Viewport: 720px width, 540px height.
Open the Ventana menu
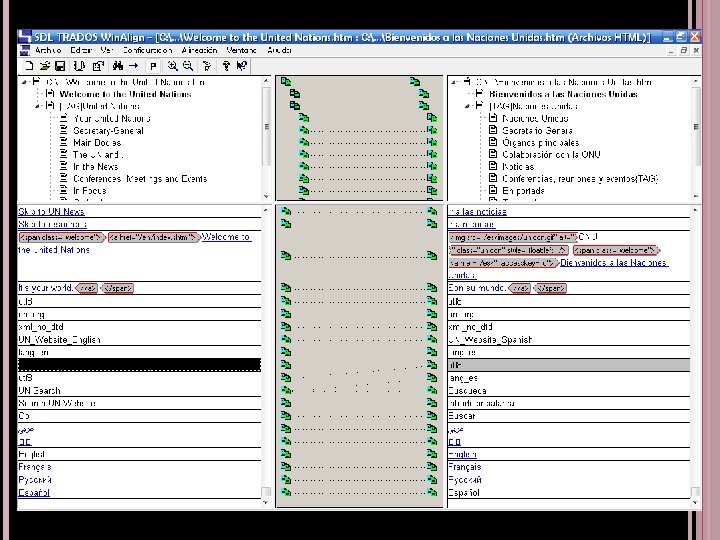241,50
